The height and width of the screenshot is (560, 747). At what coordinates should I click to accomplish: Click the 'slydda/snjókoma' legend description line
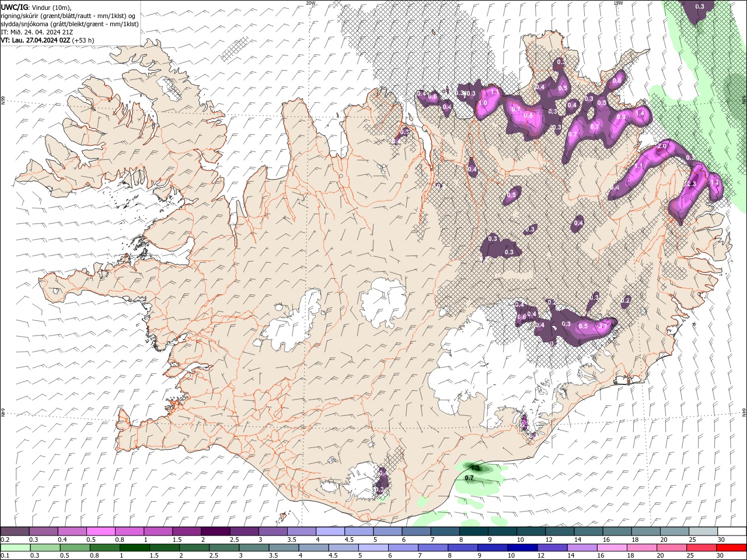click(x=69, y=24)
